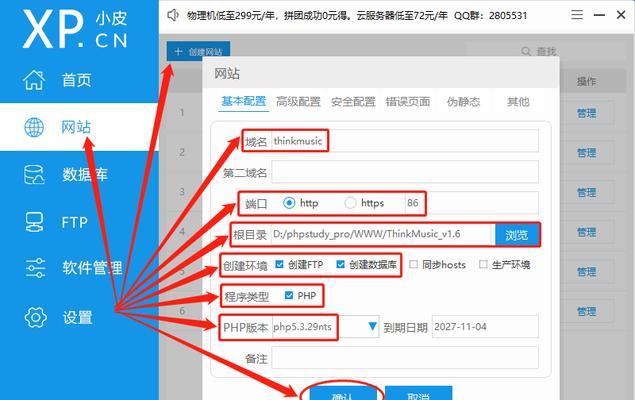Open the 软件管理 sliders icon

[x=35, y=268]
